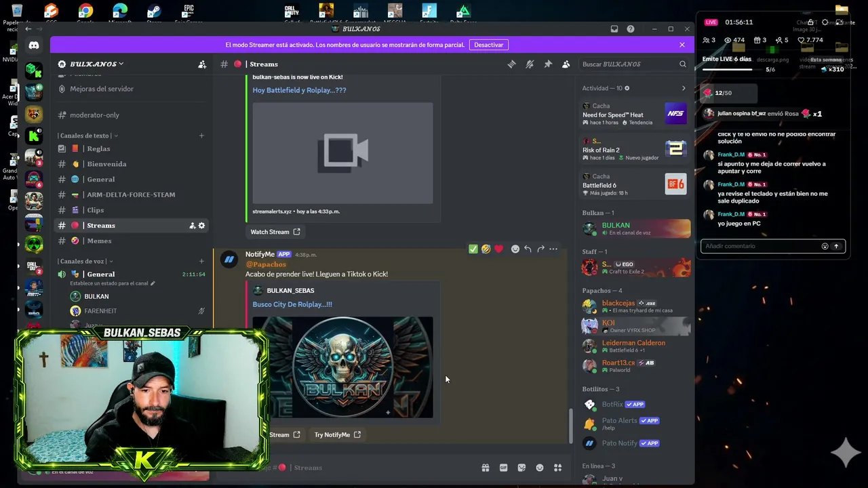
Task: Toggle member list visibility
Action: pyautogui.click(x=566, y=64)
